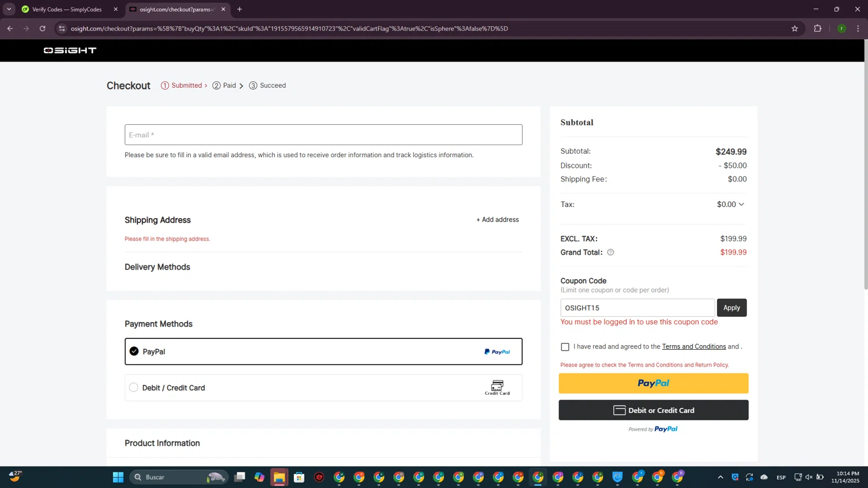Screen dimensions: 868x488
Task: Click the 'You must be logged in' error message
Action: coord(639,322)
